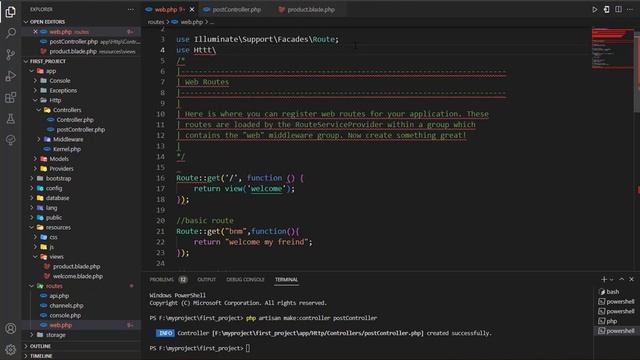Open the Manage gear settings
The width and height of the screenshot is (640, 360).
coord(11,349)
